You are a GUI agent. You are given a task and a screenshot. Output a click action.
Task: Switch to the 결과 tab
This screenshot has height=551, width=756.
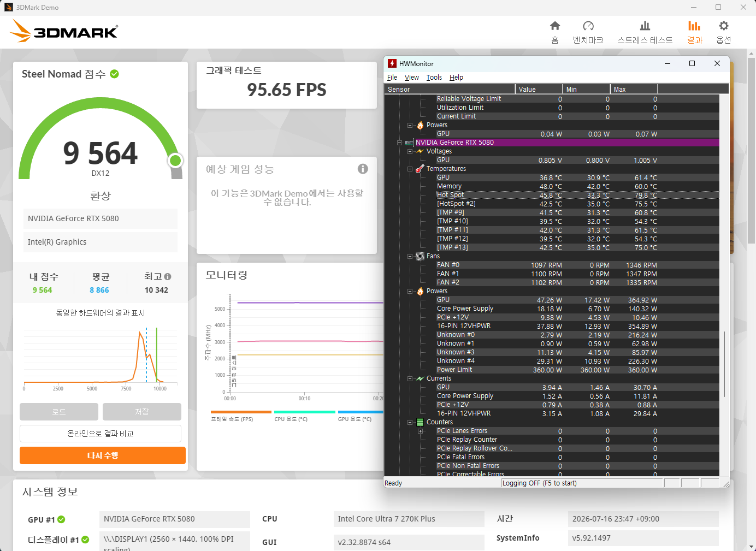coord(694,32)
